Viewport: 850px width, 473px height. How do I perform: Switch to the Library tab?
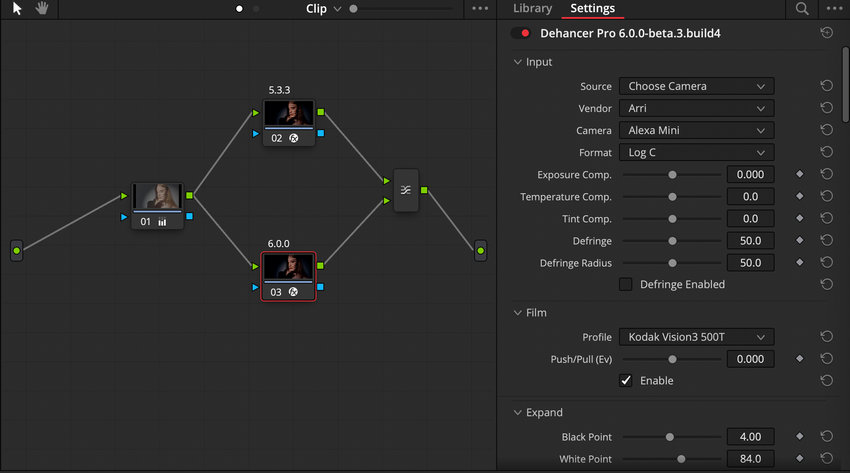click(x=532, y=8)
